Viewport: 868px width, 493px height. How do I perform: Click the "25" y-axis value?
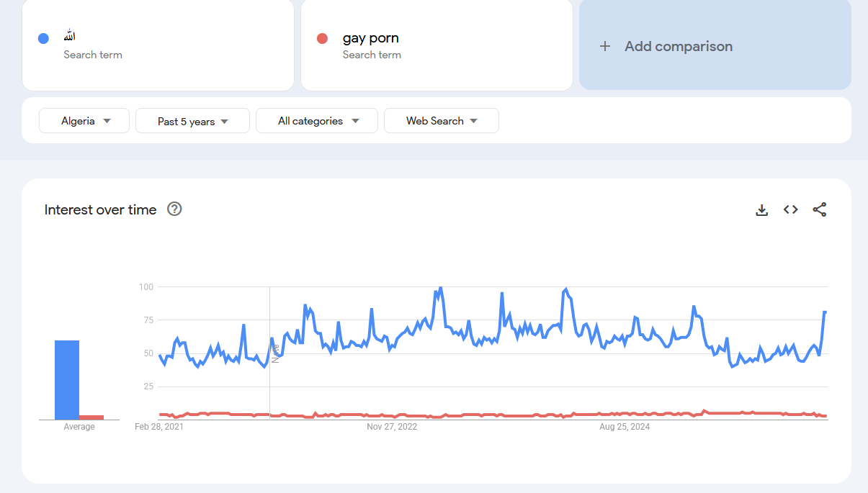pos(148,386)
